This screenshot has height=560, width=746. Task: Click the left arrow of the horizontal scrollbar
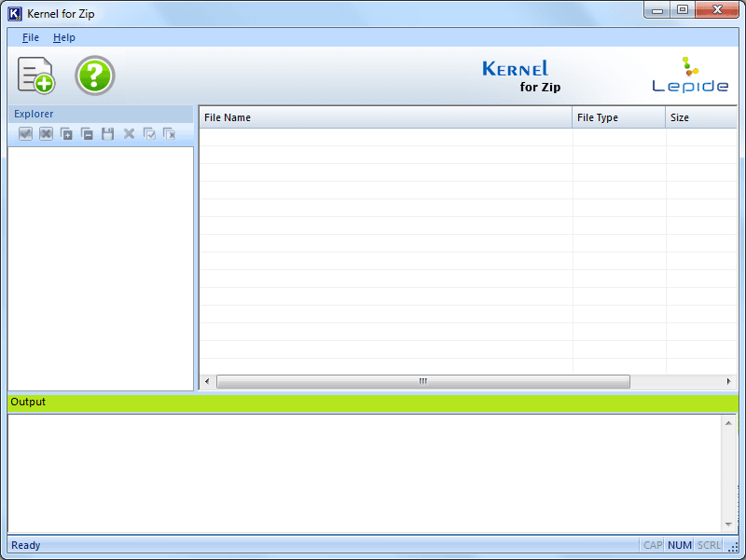coord(207,381)
